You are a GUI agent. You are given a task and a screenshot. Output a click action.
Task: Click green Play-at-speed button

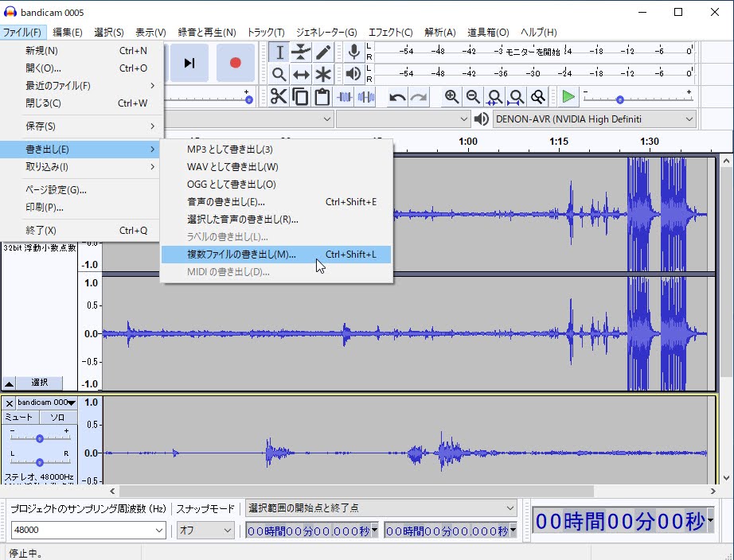tap(568, 97)
